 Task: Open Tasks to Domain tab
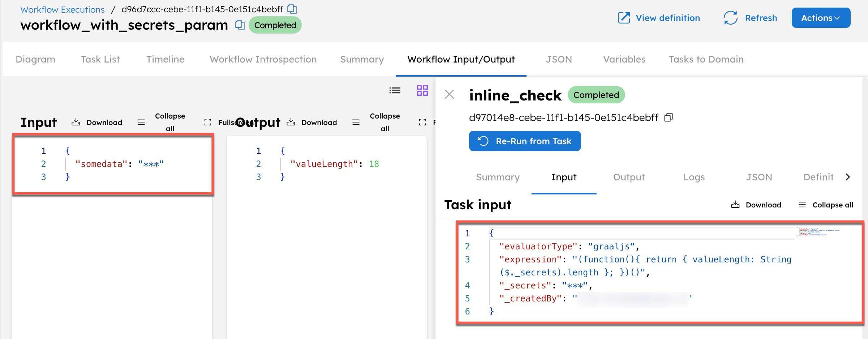point(706,59)
